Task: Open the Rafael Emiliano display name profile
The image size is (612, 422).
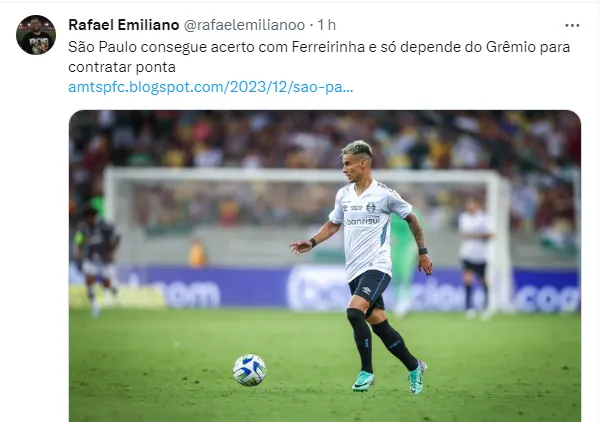Action: click(x=123, y=25)
